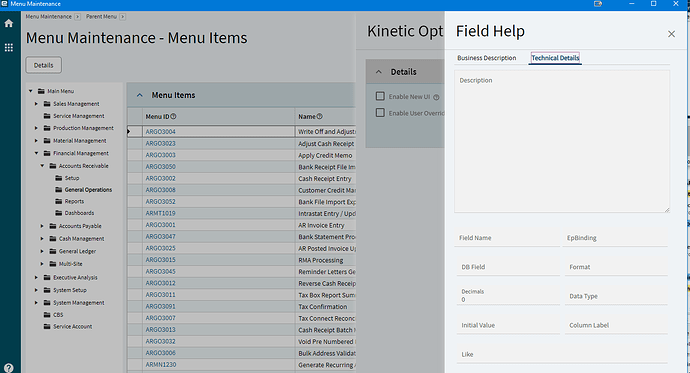The height and width of the screenshot is (373, 690).
Task: Click the Name column help icon
Action: pyautogui.click(x=319, y=117)
